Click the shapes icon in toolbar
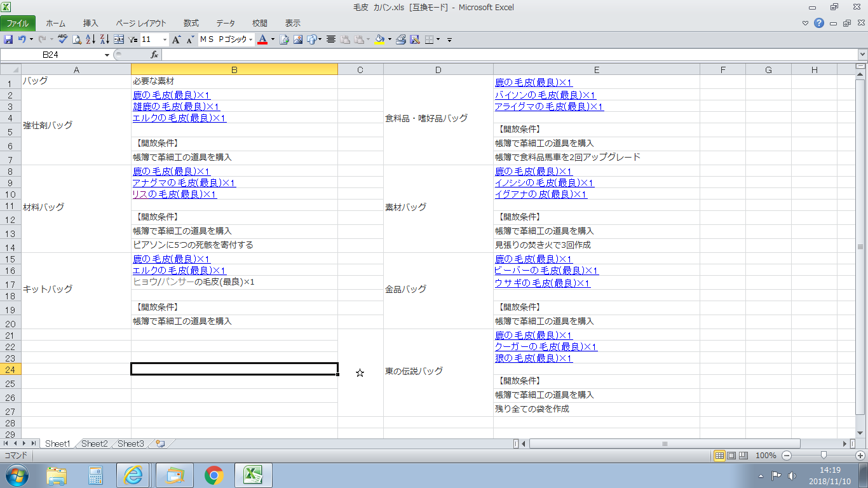This screenshot has height=488, width=868. click(312, 39)
